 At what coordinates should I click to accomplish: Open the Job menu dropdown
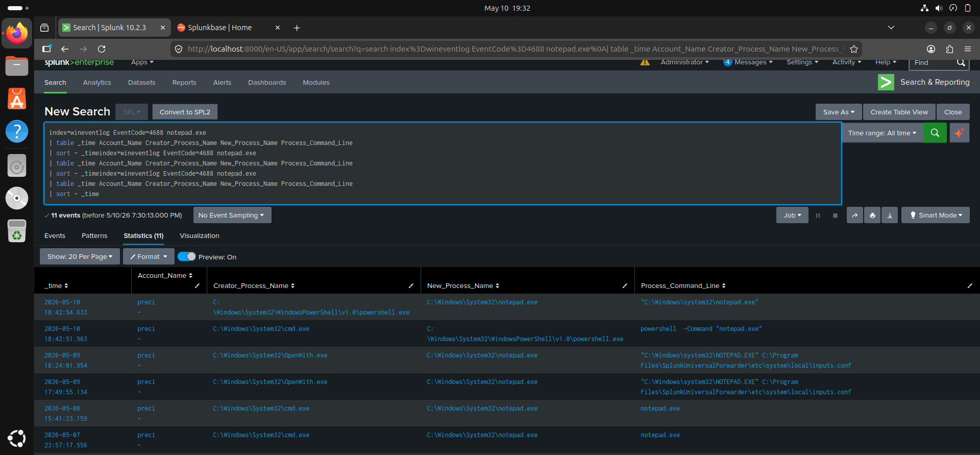792,215
